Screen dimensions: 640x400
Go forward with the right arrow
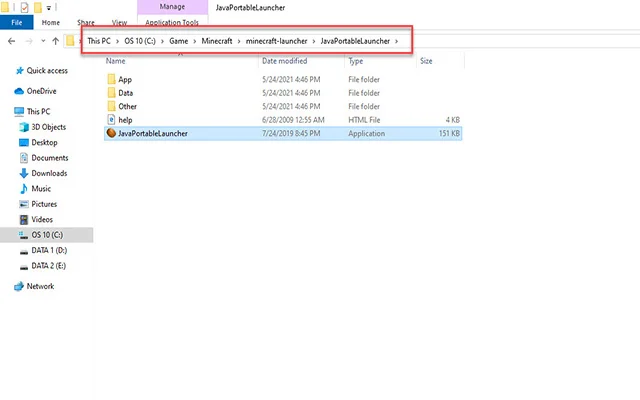point(29,41)
